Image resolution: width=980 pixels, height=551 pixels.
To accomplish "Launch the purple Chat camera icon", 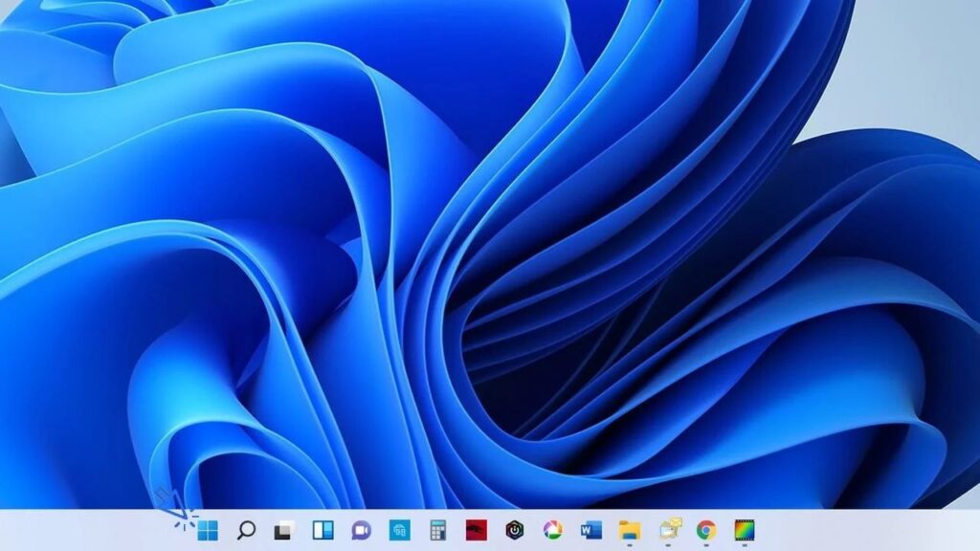I will coord(361,530).
